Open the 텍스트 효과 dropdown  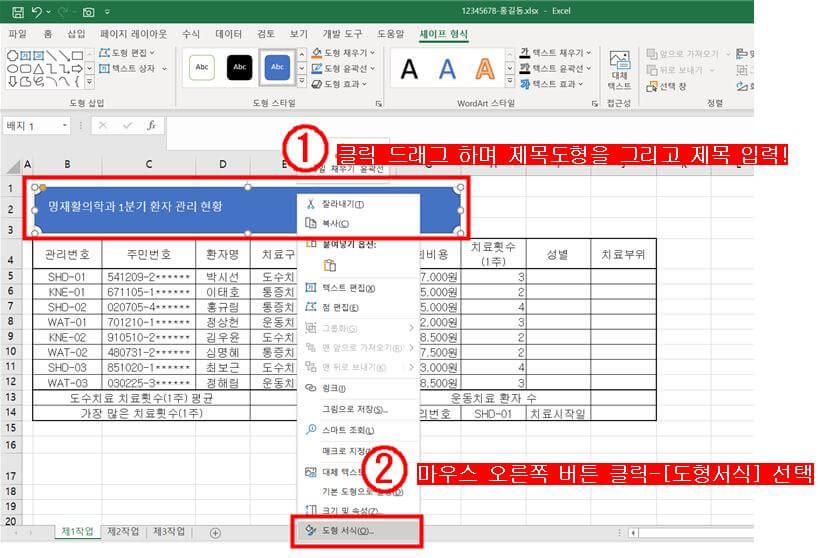tap(552, 84)
